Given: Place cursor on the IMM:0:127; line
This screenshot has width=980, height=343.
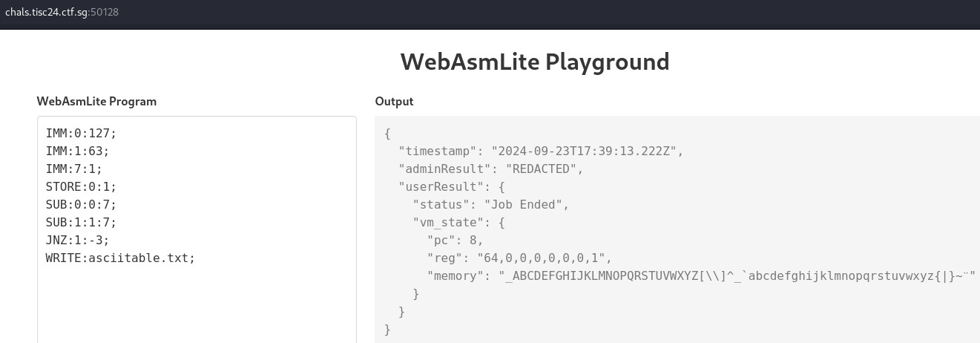Looking at the screenshot, I should pyautogui.click(x=82, y=134).
